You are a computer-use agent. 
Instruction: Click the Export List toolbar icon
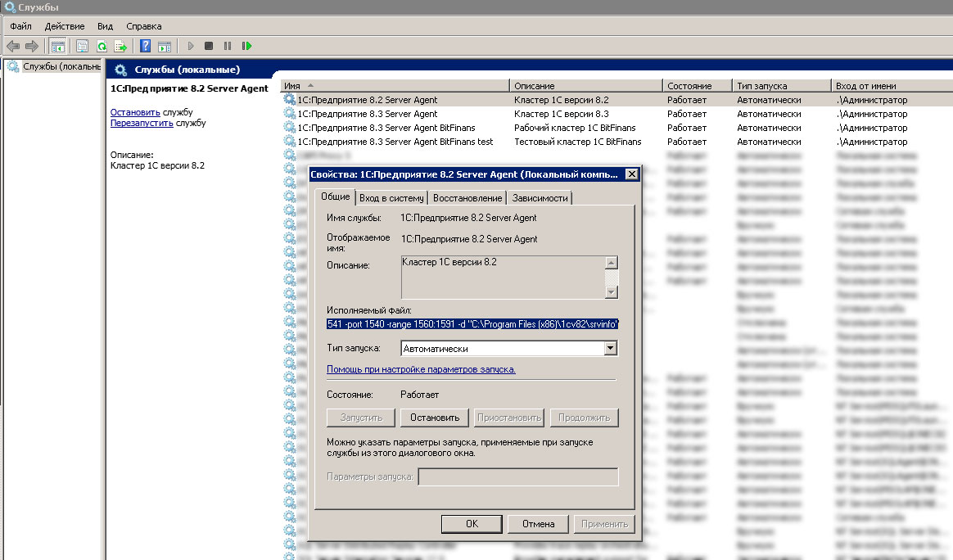121,46
